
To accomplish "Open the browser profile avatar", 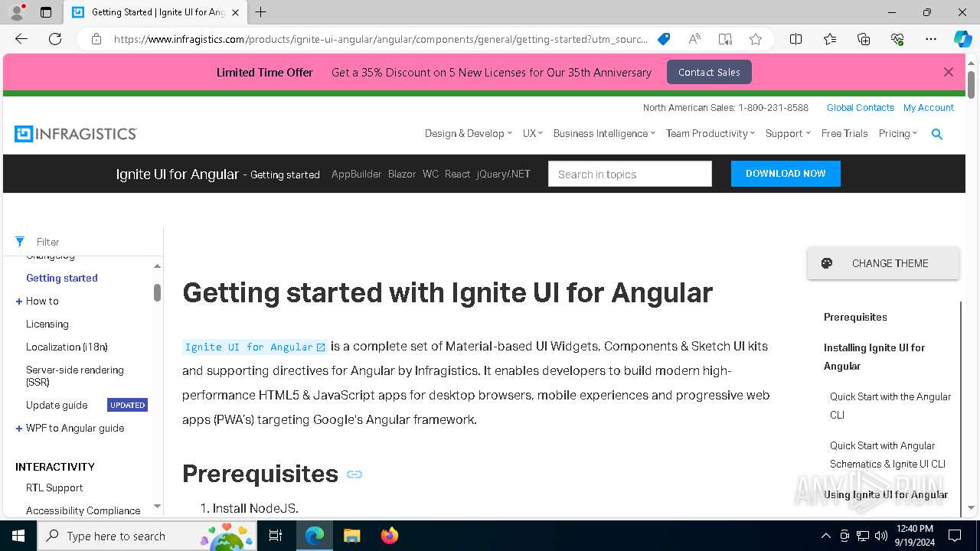I will [x=17, y=12].
